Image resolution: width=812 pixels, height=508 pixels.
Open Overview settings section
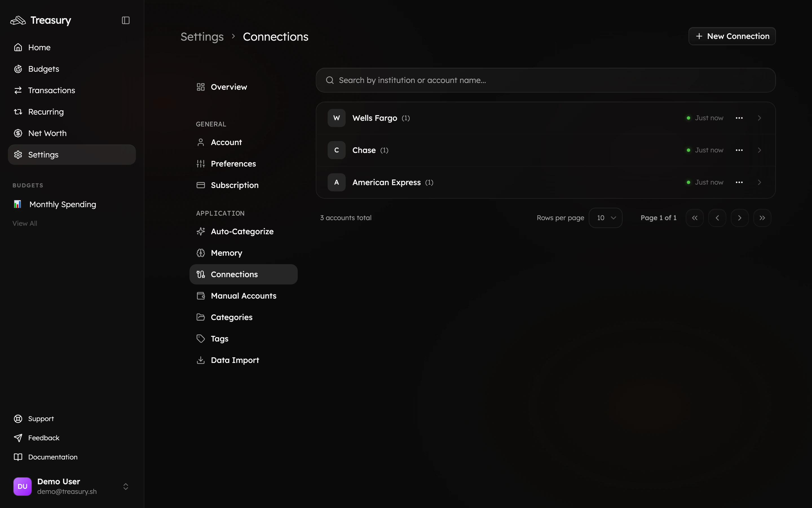pos(243,87)
